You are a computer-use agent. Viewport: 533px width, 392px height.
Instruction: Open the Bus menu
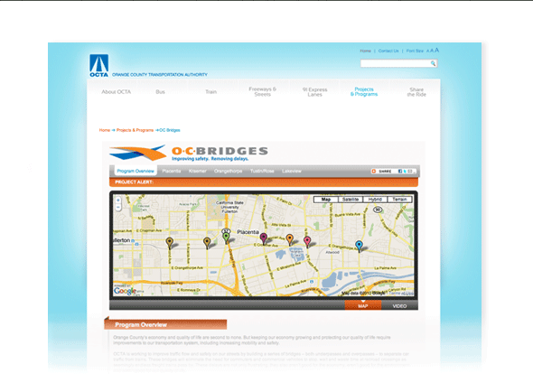[x=160, y=92]
